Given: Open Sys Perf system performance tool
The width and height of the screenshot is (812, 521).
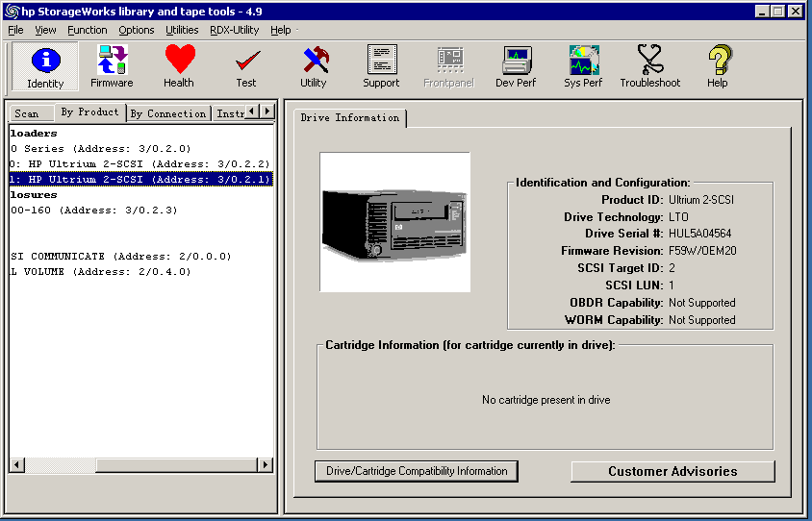Looking at the screenshot, I should [x=583, y=66].
